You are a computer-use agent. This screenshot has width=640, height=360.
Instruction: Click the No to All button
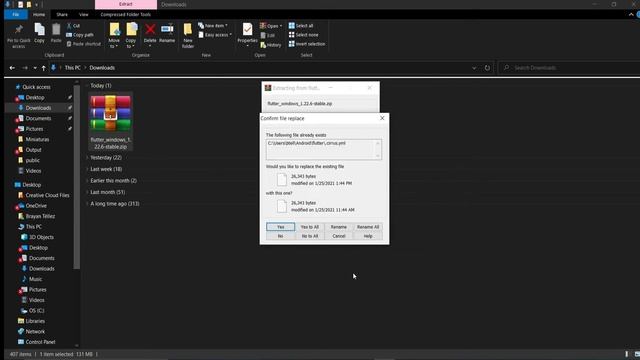coord(309,236)
